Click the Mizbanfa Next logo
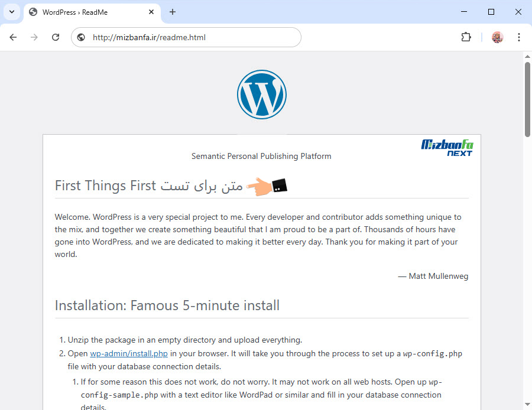 pyautogui.click(x=447, y=147)
